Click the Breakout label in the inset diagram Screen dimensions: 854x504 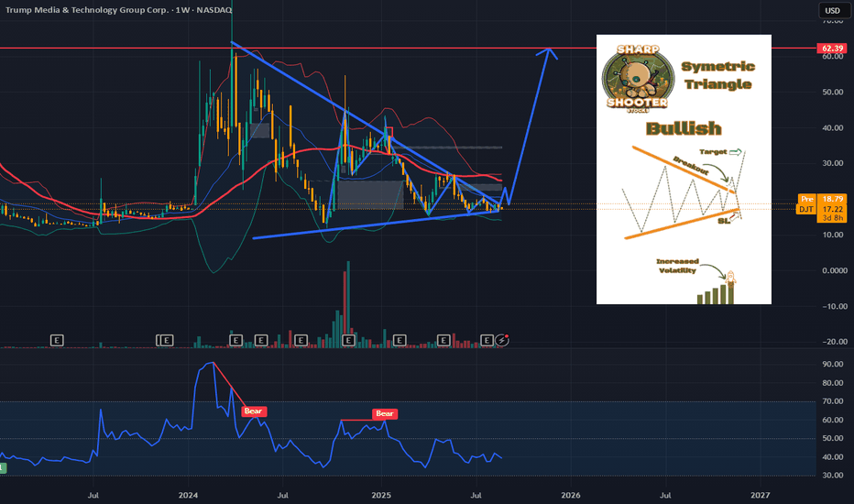click(x=691, y=166)
